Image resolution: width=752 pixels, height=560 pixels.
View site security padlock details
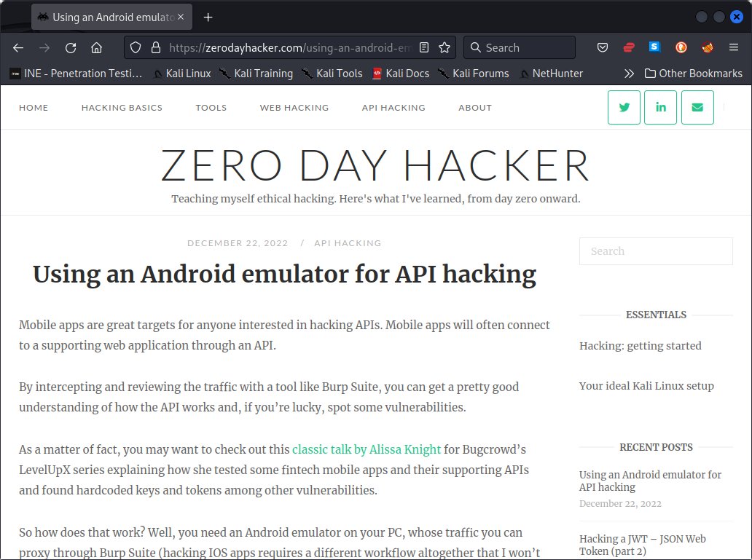156,47
